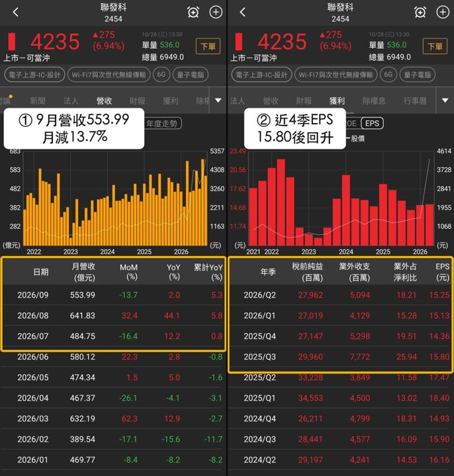Tap the red candlestick icon, left panel
Image resolution: width=454 pixels, height=476 pixels.
click(x=12, y=42)
